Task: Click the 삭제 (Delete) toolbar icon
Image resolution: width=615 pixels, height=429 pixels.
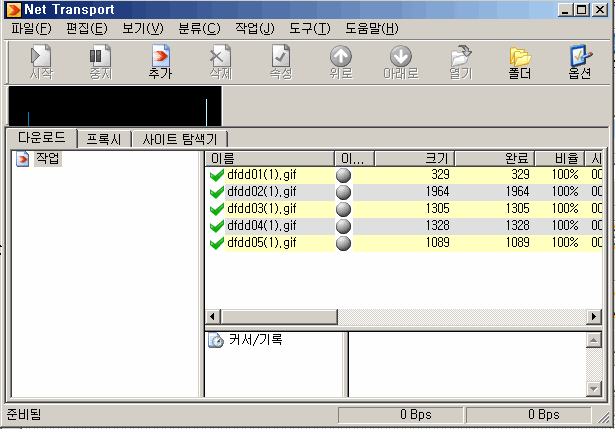Action: pos(220,56)
